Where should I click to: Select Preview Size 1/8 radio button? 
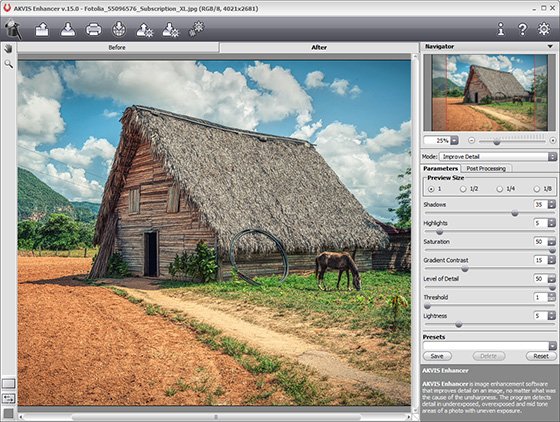536,189
